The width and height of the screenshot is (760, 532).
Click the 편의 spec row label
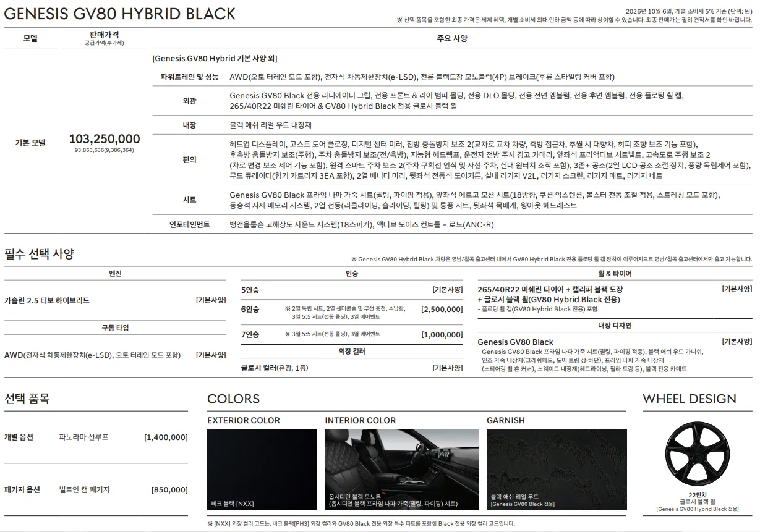(189, 160)
